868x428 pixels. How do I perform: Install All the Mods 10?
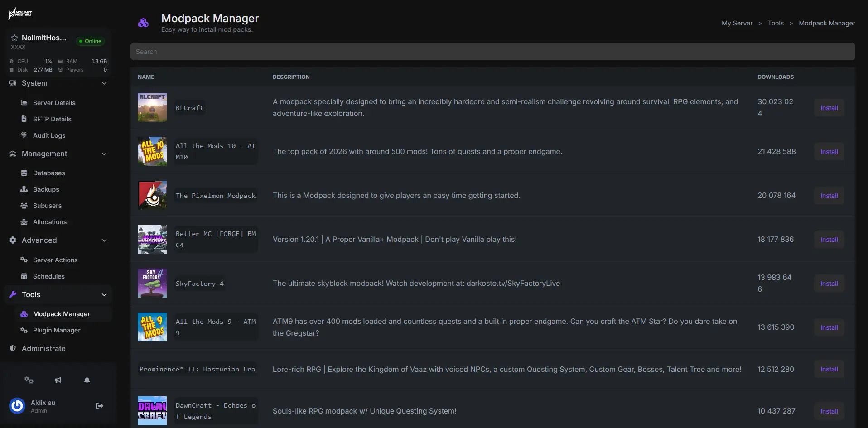(x=829, y=152)
